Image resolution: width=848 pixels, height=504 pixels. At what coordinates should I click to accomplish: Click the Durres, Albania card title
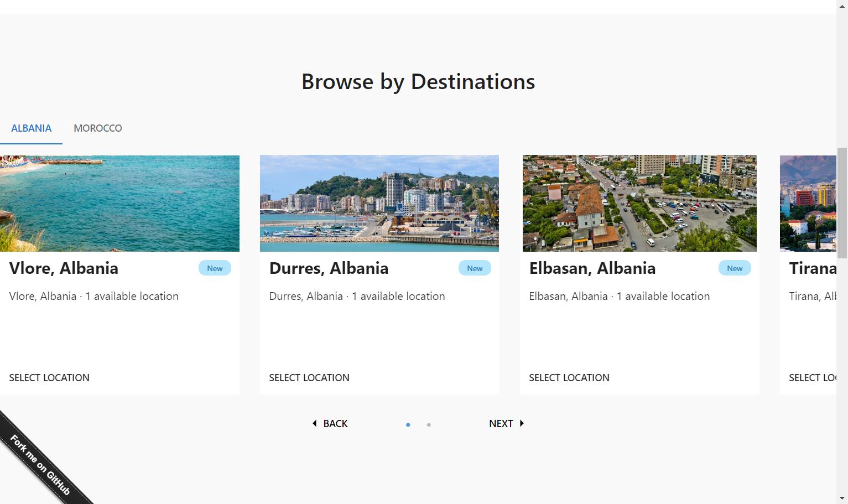click(x=329, y=268)
